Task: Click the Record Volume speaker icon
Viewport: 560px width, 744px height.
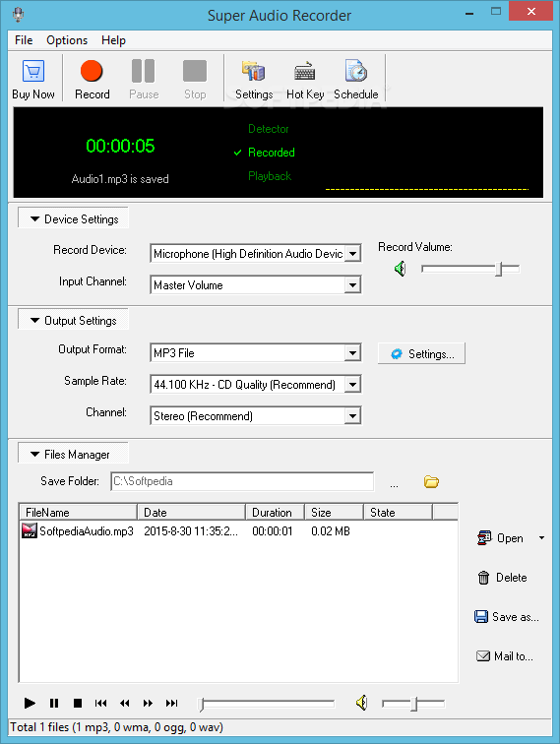Action: point(400,269)
